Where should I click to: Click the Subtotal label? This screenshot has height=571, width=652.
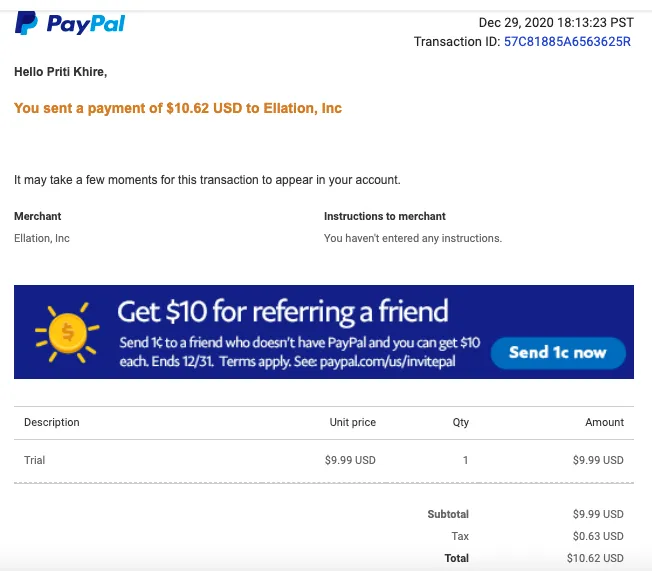pyautogui.click(x=448, y=514)
